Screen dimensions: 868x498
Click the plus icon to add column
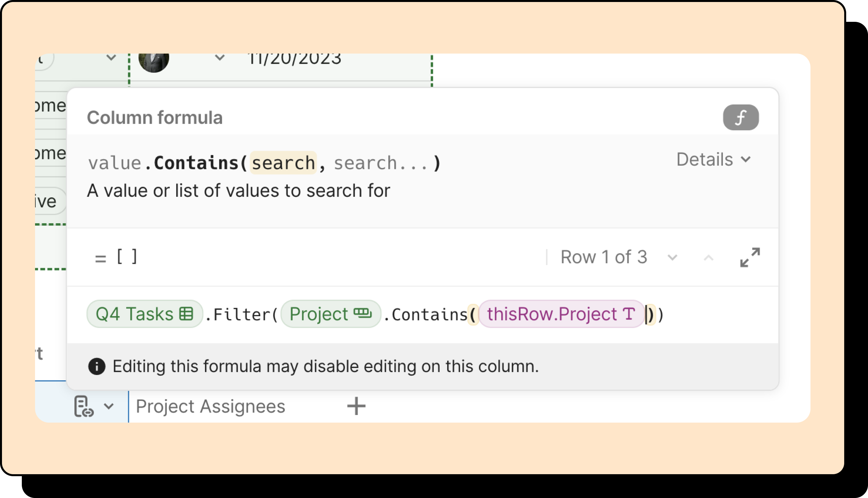[x=356, y=406]
